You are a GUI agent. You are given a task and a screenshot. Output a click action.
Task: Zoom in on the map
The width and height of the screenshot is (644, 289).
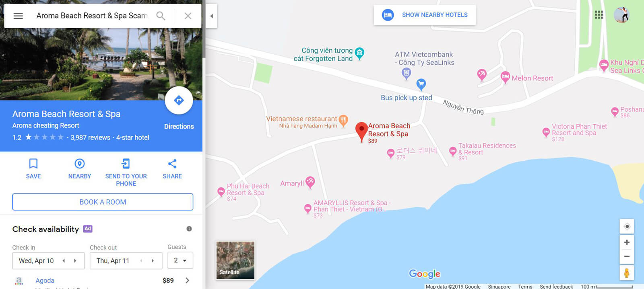pos(627,242)
